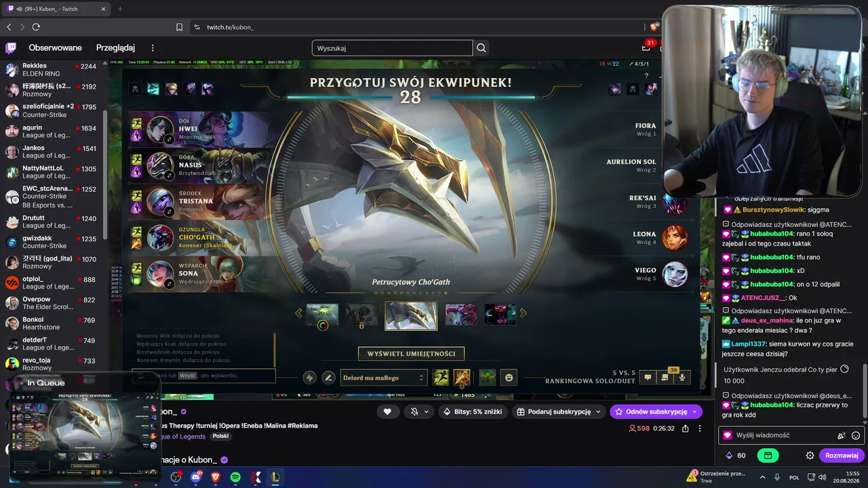Open the quick rune recommendation icon
The image size is (868, 488).
(x=310, y=378)
